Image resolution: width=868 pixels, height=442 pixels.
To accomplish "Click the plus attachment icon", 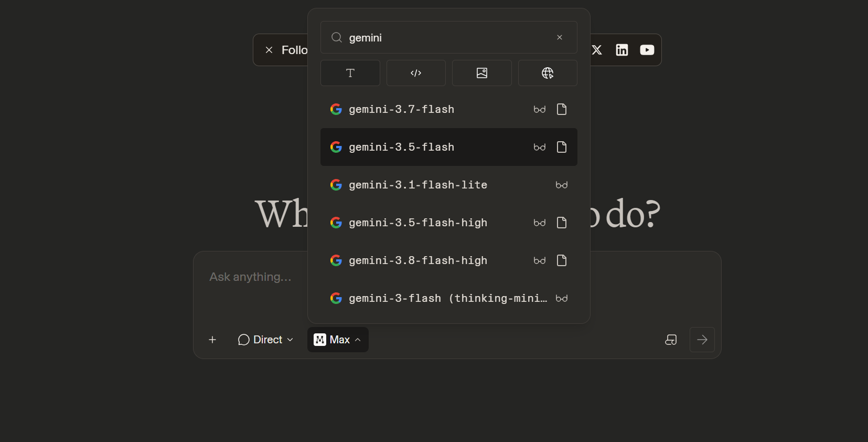I will tap(212, 340).
